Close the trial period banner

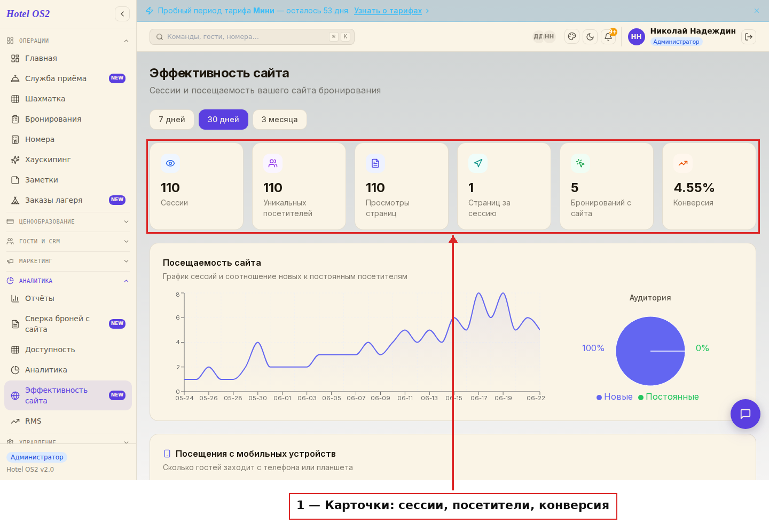tap(757, 11)
